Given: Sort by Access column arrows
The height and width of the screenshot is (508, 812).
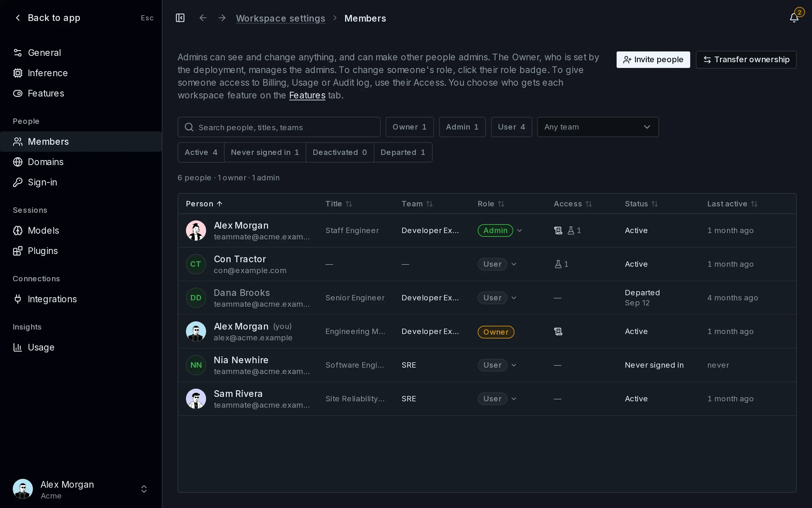Looking at the screenshot, I should pyautogui.click(x=588, y=204).
